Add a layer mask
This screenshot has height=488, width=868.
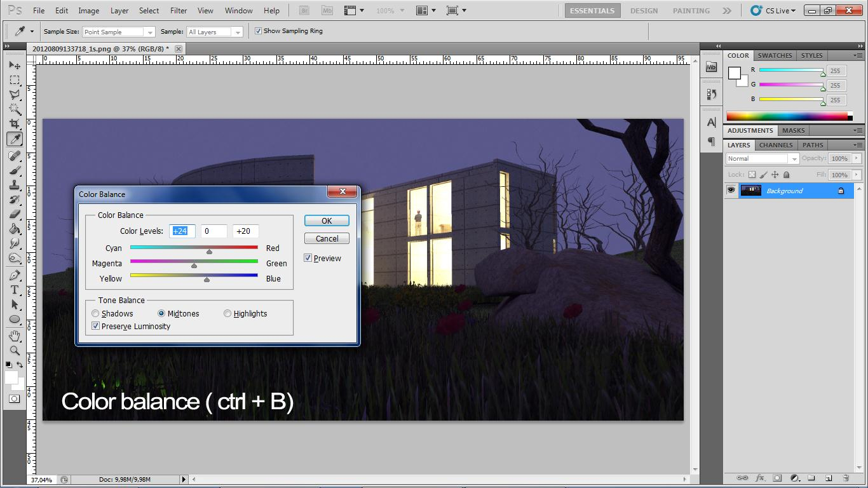[x=778, y=478]
